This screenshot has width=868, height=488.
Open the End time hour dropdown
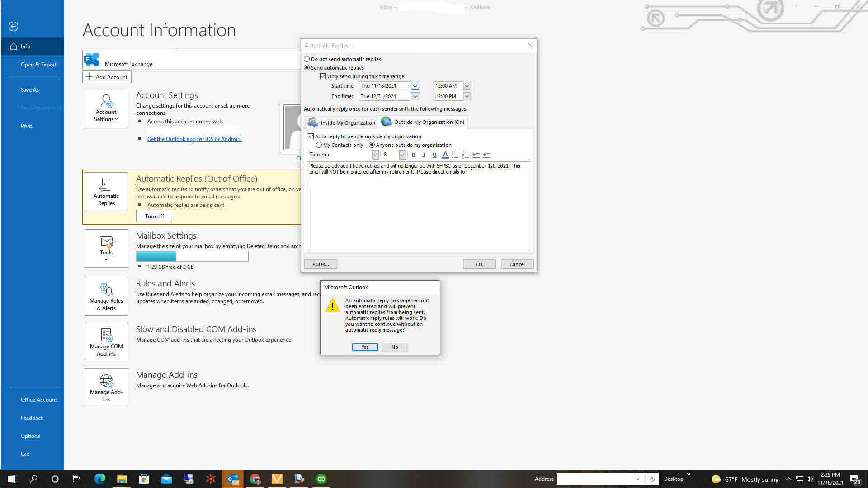pyautogui.click(x=467, y=96)
